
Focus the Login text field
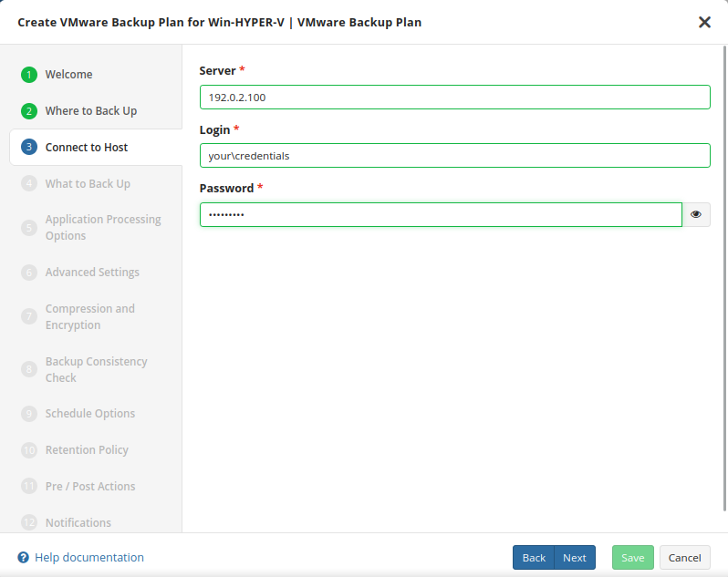coord(454,156)
